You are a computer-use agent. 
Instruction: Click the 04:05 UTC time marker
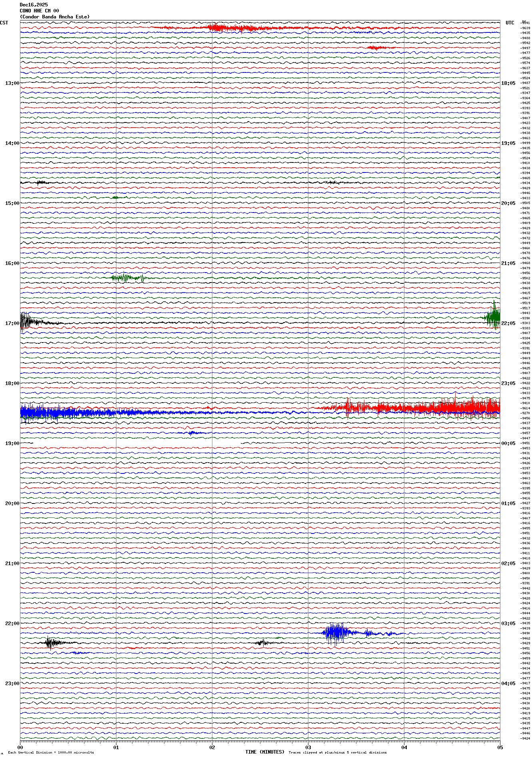(508, 684)
